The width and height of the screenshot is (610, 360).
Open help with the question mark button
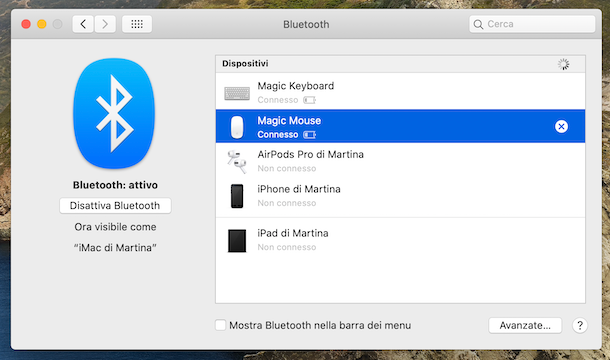[x=580, y=325]
